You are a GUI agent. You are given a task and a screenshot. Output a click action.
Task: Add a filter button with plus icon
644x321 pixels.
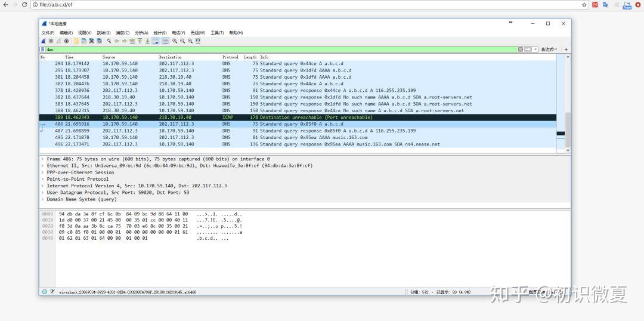click(566, 50)
